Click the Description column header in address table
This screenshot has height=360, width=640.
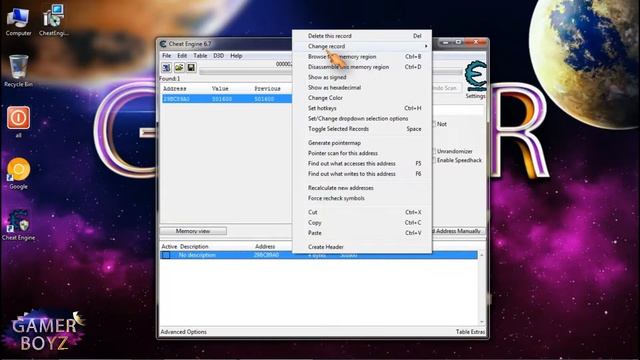pyautogui.click(x=194, y=247)
